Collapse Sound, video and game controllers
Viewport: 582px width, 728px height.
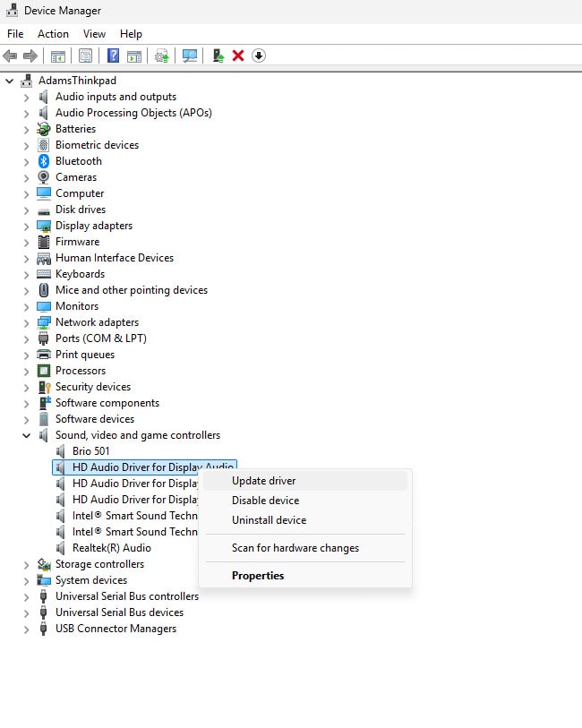tap(26, 435)
